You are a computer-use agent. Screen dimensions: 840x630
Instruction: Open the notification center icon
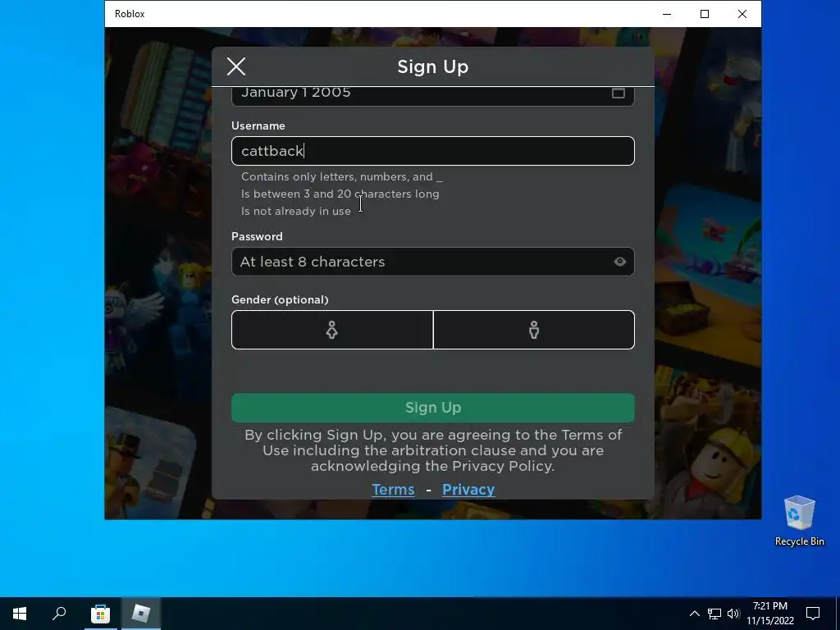[813, 614]
